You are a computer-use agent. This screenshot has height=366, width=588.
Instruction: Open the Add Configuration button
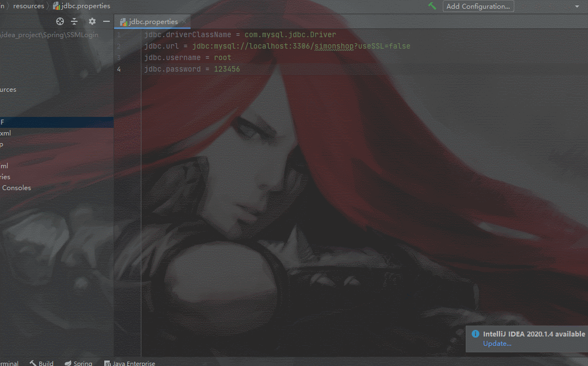click(x=478, y=7)
